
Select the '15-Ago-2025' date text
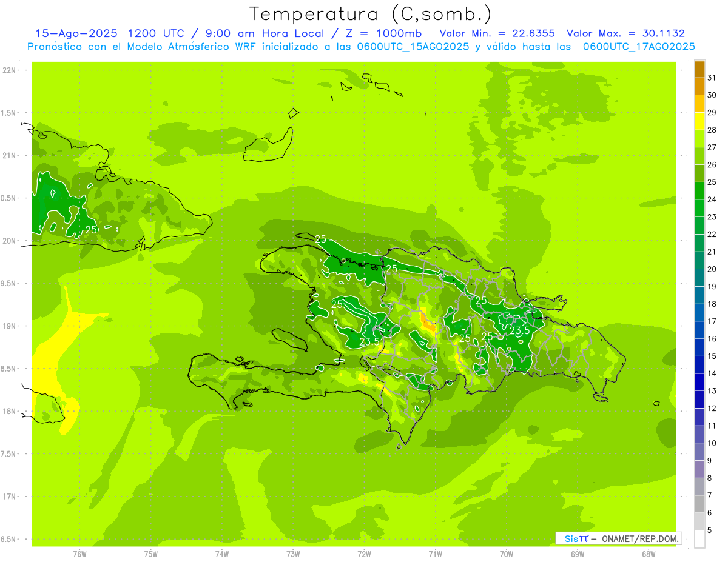pos(76,33)
